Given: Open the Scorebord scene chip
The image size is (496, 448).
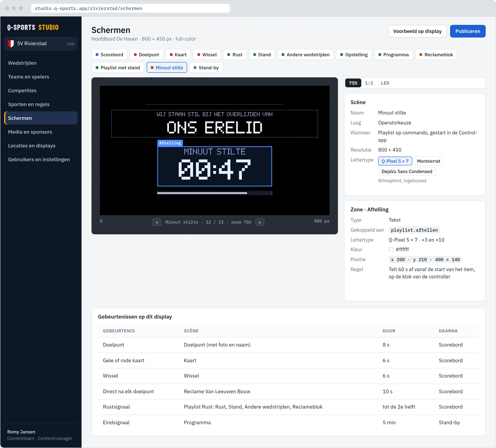Looking at the screenshot, I should tap(109, 55).
